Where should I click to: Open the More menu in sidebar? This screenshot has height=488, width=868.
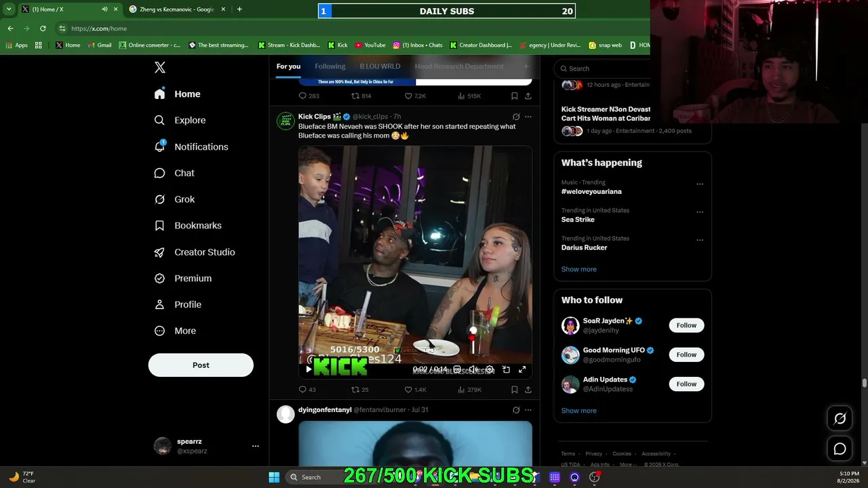click(175, 331)
